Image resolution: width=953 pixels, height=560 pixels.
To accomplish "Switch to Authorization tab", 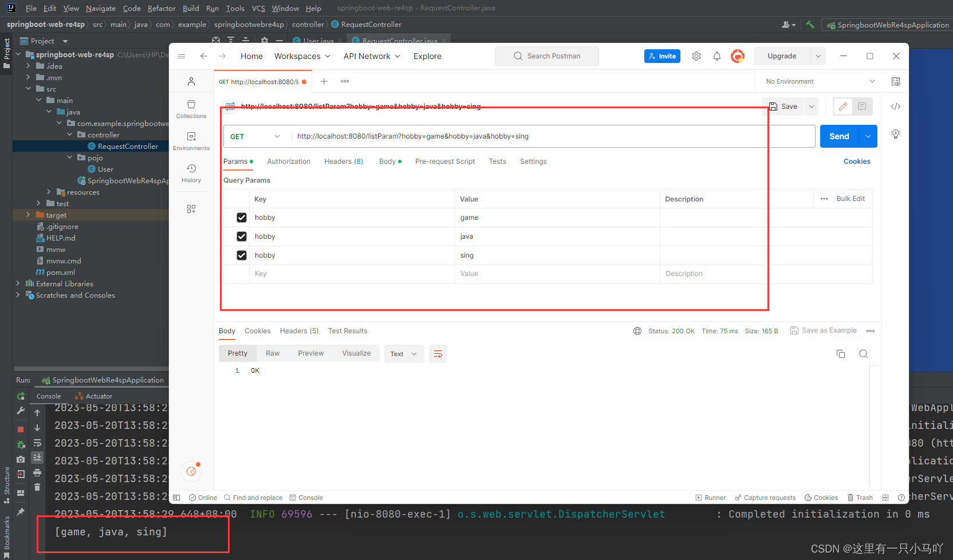I will point(289,161).
